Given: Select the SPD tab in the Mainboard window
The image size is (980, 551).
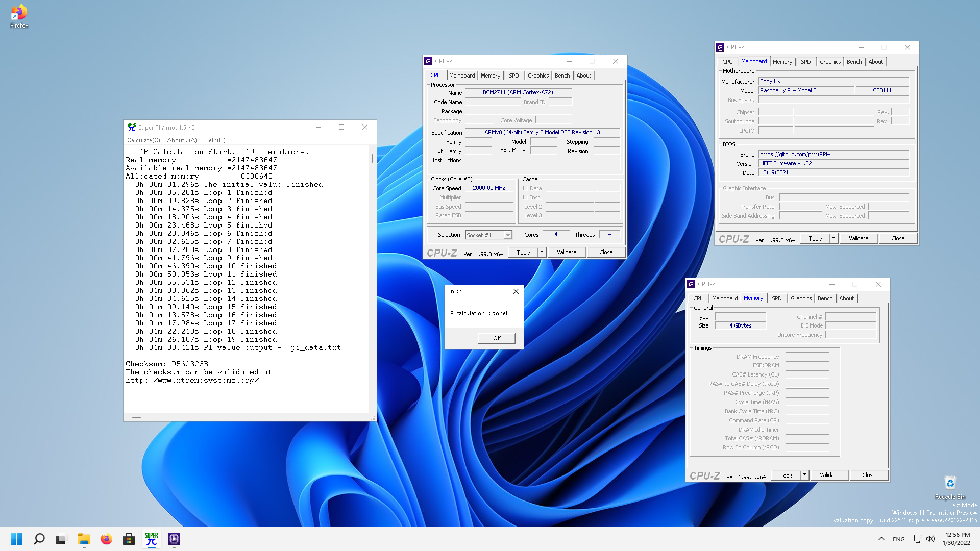Looking at the screenshot, I should click(x=806, y=62).
